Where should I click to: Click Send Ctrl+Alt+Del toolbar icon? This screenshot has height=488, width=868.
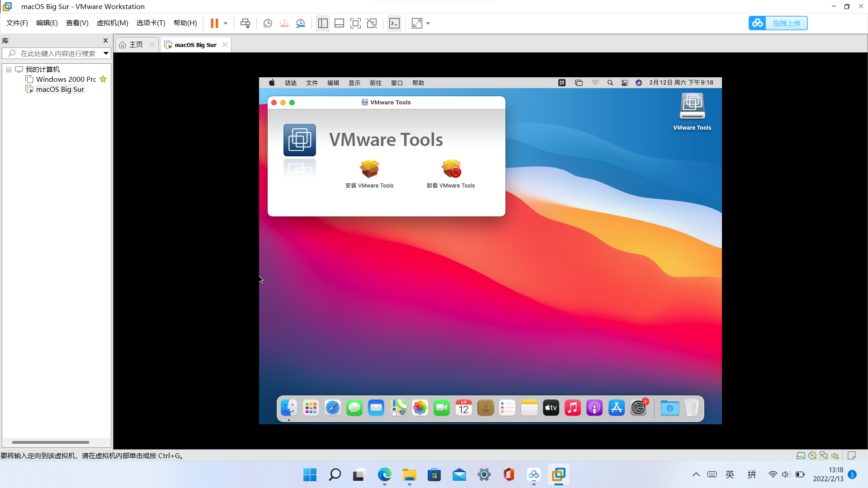pyautogui.click(x=245, y=23)
